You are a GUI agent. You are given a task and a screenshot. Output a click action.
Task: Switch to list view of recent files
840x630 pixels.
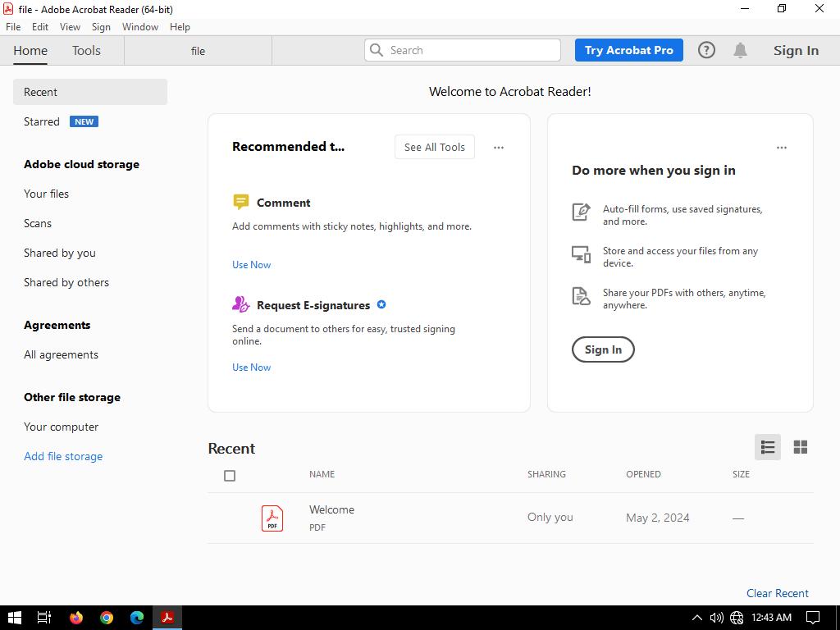point(768,447)
